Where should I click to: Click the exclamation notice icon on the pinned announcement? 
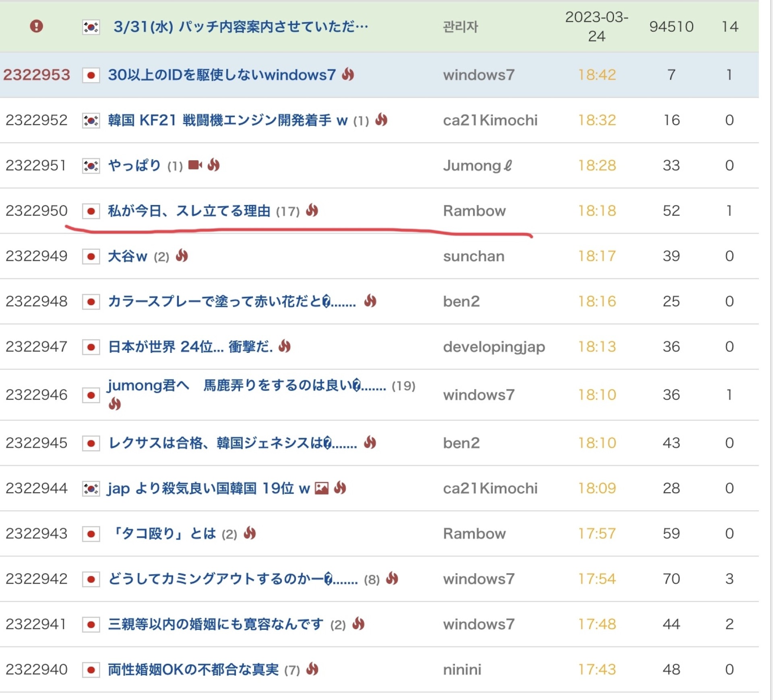pos(37,26)
